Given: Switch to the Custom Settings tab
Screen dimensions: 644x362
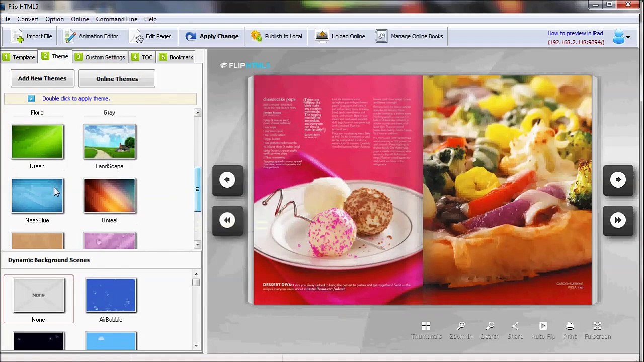Looking at the screenshot, I should point(100,57).
